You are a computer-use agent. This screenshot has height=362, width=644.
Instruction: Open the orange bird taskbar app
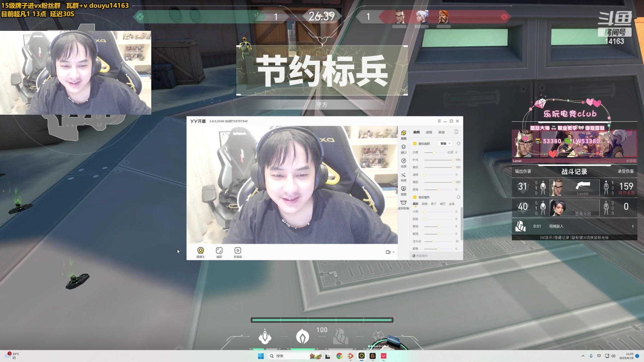point(350,356)
